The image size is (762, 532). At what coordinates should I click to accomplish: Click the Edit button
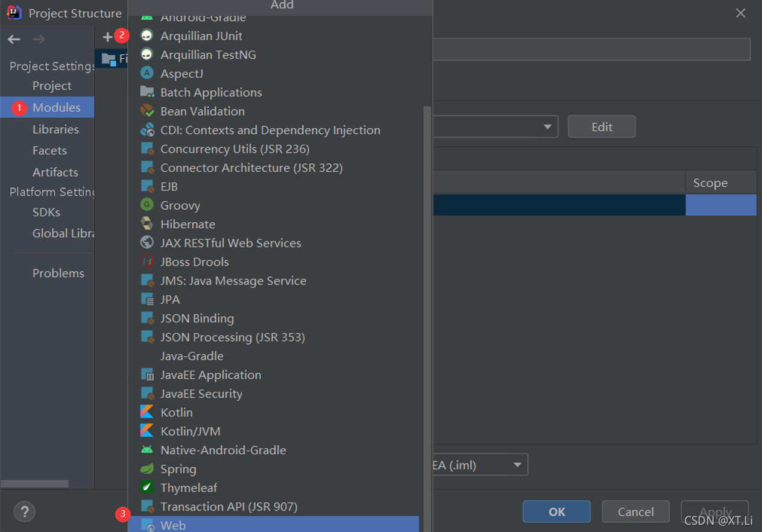602,127
